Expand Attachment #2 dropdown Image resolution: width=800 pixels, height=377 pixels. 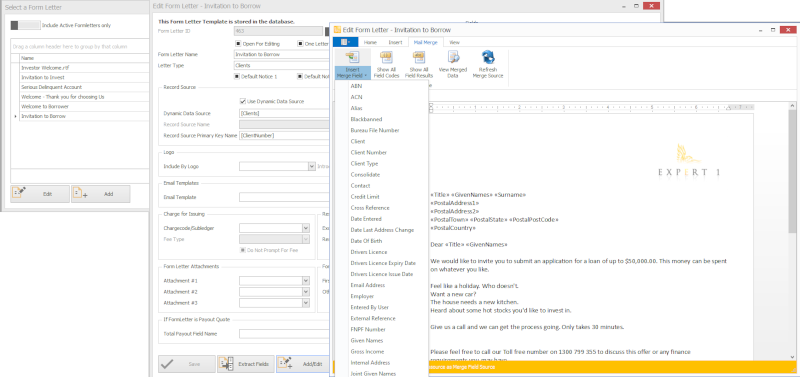point(306,292)
